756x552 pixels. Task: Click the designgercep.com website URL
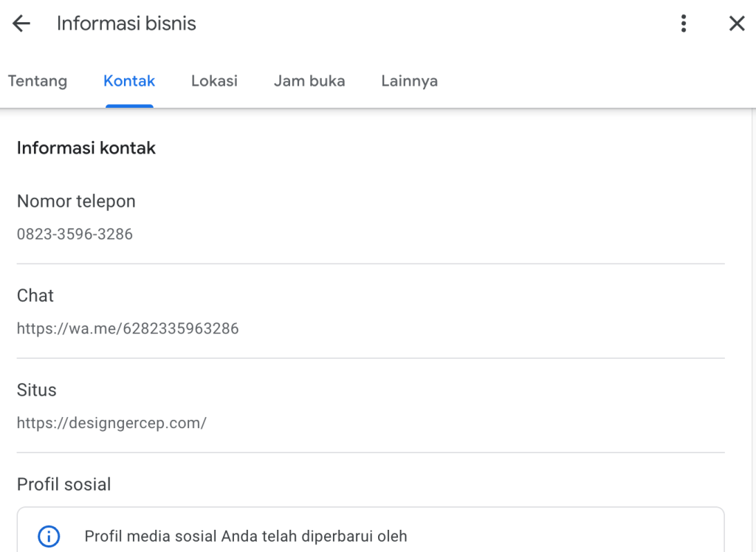[x=111, y=424]
